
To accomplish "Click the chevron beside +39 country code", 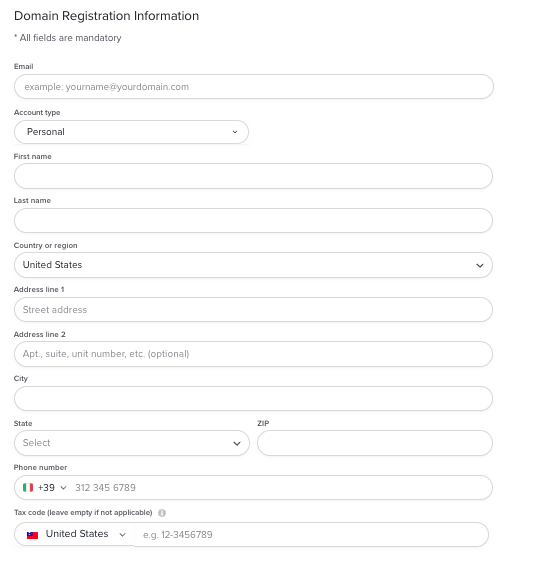I will 63,488.
